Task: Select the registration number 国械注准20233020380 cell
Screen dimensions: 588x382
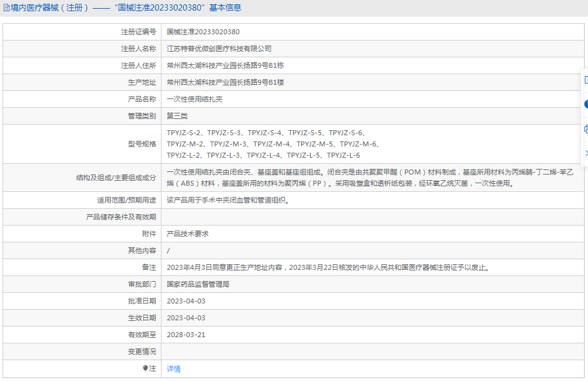Action: pyautogui.click(x=203, y=32)
